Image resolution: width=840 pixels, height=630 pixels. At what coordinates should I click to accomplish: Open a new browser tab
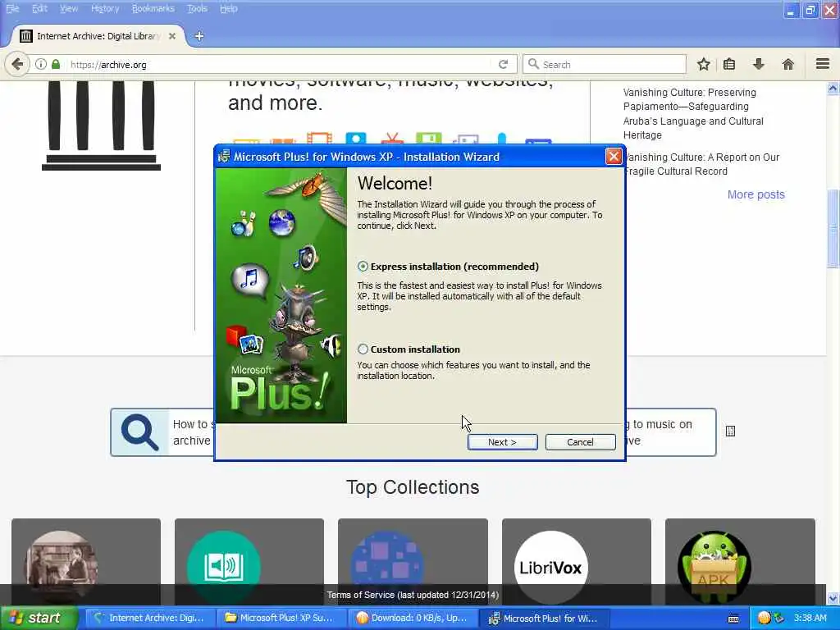(199, 36)
